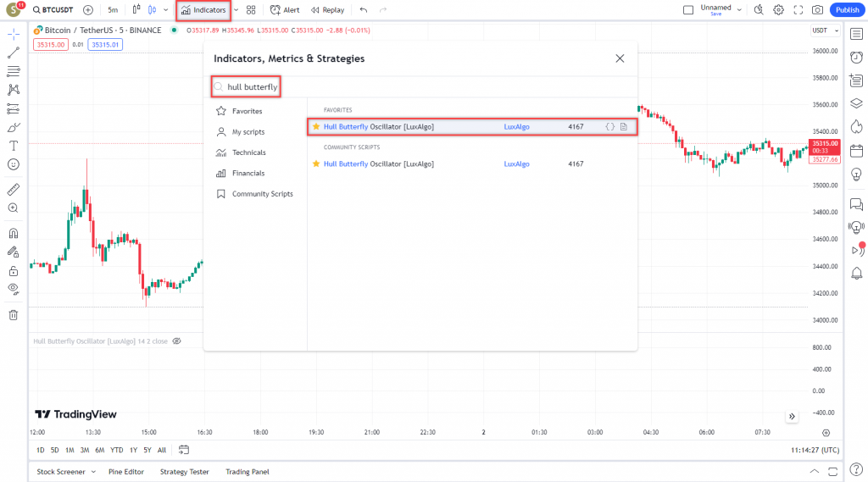Image resolution: width=868 pixels, height=482 pixels.
Task: Take a chart snapshot with camera icon
Action: point(817,10)
